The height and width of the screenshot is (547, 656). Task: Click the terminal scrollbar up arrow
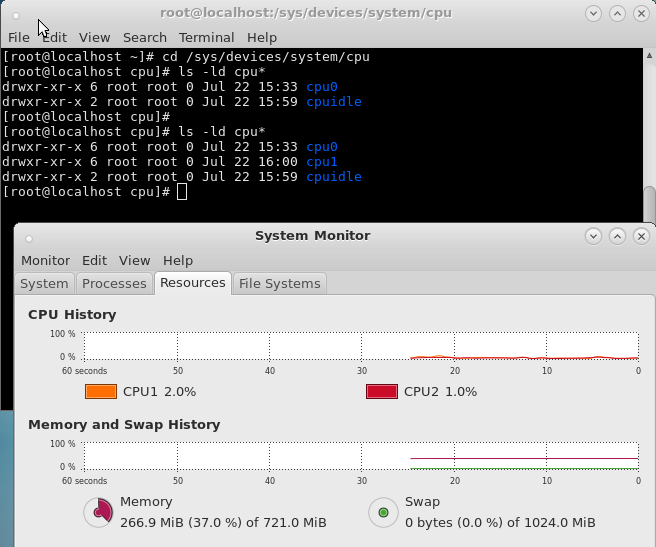pos(649,55)
